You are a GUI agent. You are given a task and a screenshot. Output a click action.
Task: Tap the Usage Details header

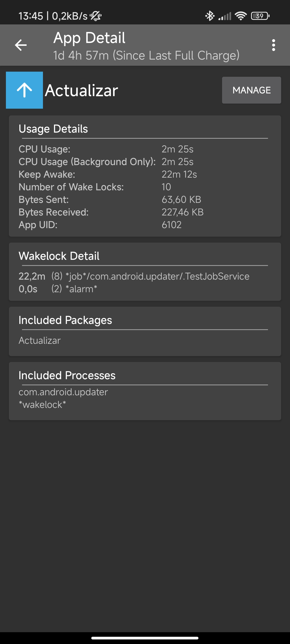click(x=53, y=129)
